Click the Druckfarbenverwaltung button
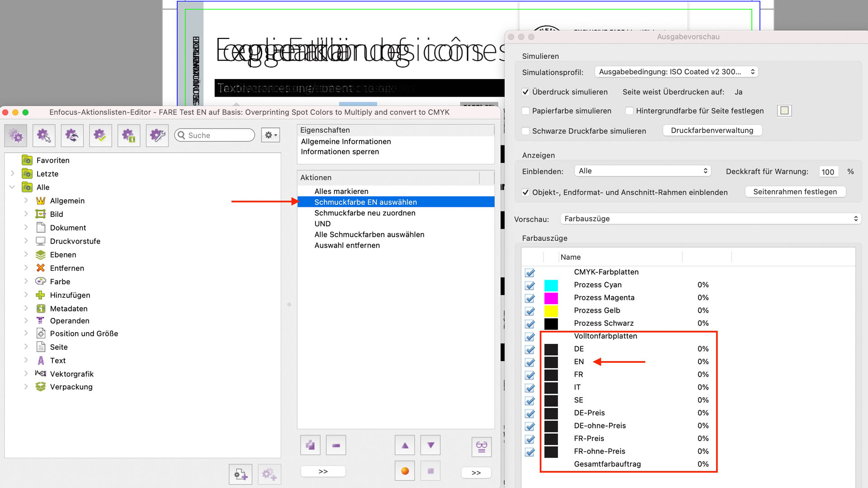This screenshot has height=488, width=868. pos(712,131)
